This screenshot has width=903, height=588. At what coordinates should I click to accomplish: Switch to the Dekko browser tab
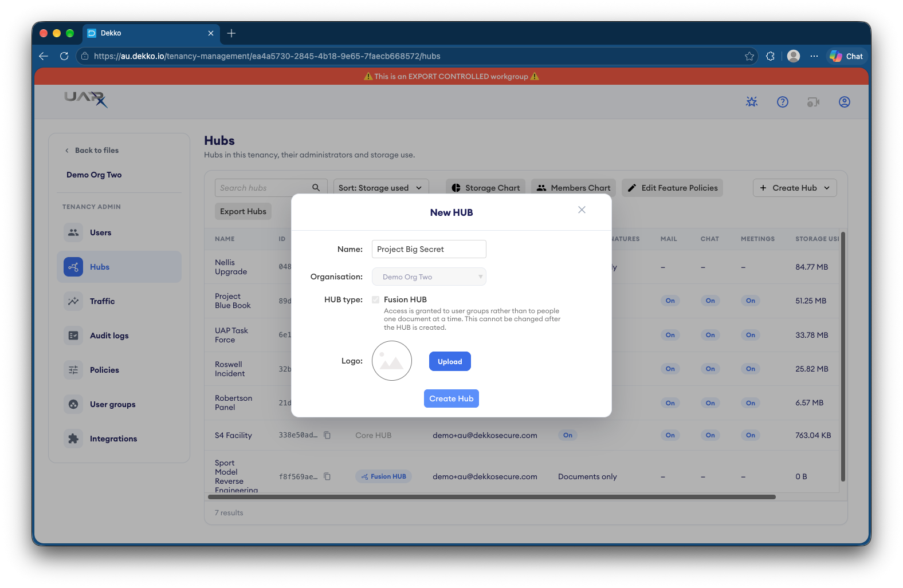coord(151,33)
